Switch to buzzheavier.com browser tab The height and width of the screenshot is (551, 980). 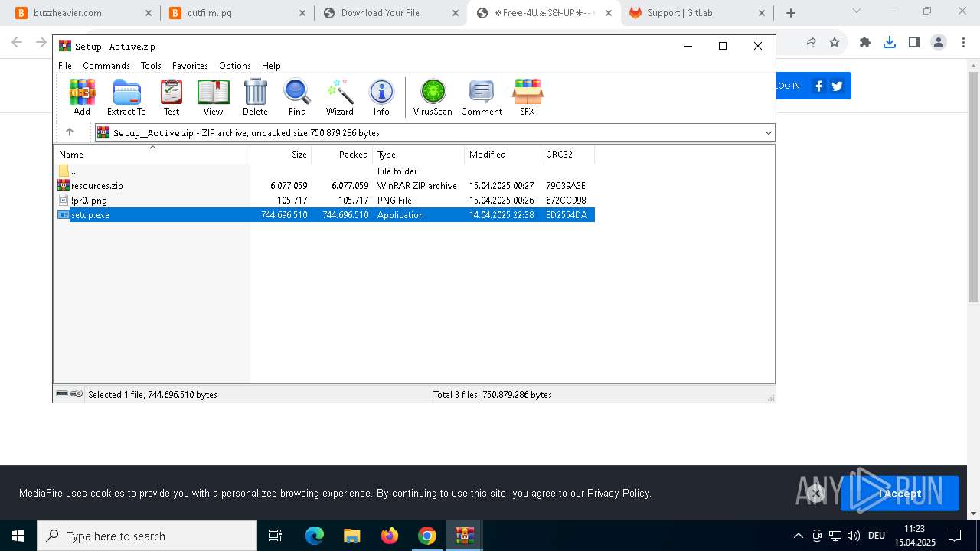83,13
